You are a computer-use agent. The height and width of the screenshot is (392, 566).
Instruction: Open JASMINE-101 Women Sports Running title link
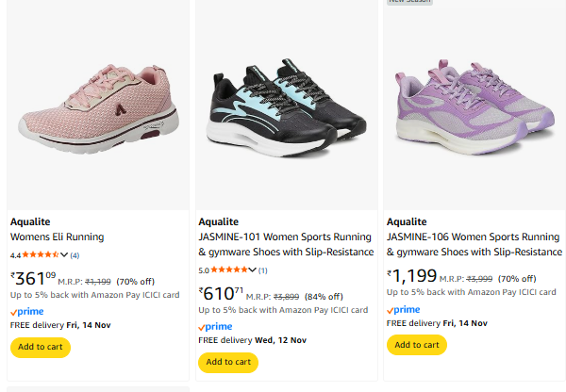coord(286,237)
